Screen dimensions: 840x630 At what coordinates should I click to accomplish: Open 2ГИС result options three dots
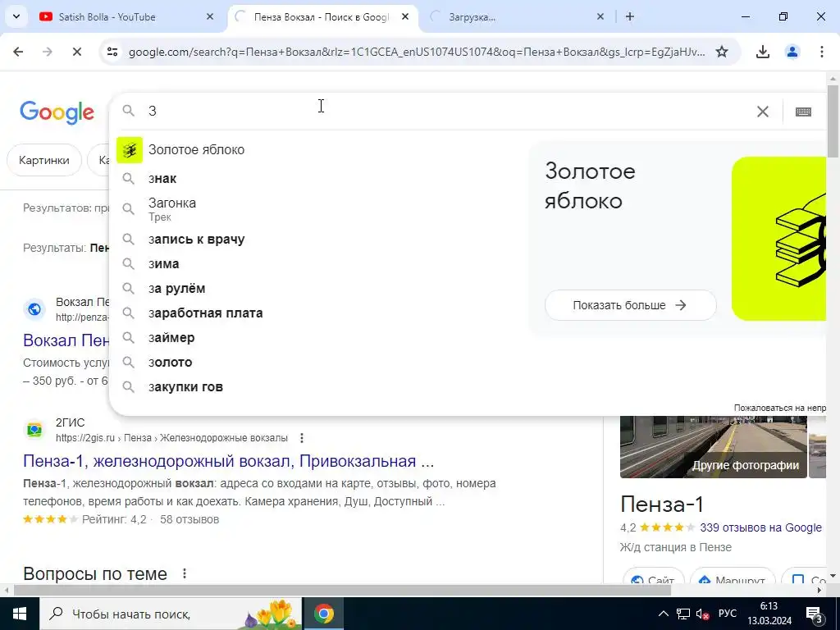click(302, 438)
